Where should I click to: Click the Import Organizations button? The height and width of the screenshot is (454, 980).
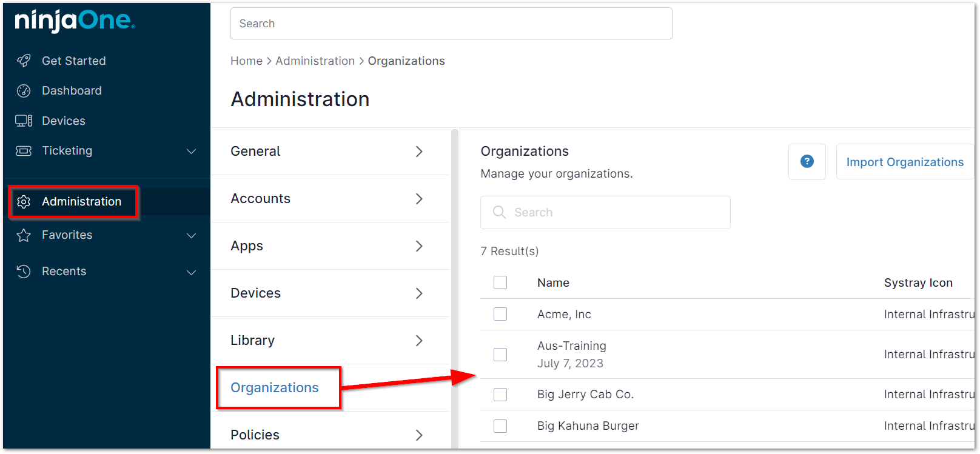tap(905, 162)
